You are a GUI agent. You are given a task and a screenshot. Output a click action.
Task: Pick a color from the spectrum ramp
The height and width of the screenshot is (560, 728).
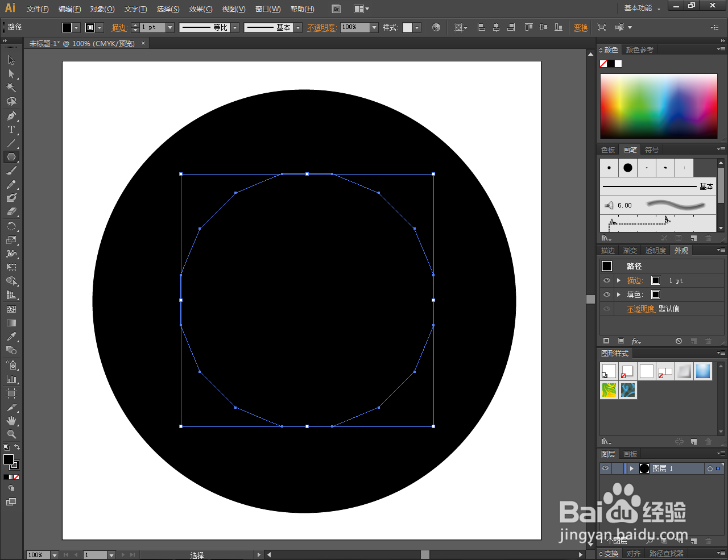coord(659,106)
